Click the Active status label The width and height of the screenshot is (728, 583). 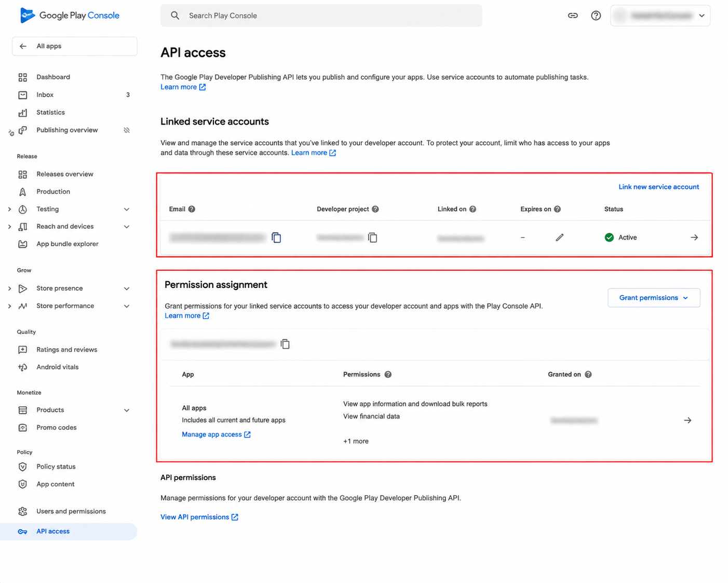(x=627, y=237)
